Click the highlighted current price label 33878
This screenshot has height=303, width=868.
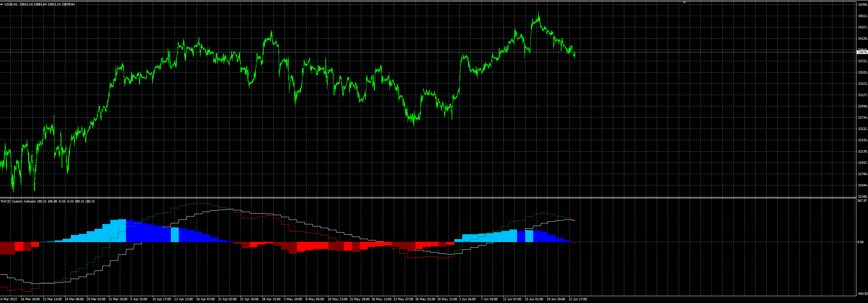pos(862,52)
